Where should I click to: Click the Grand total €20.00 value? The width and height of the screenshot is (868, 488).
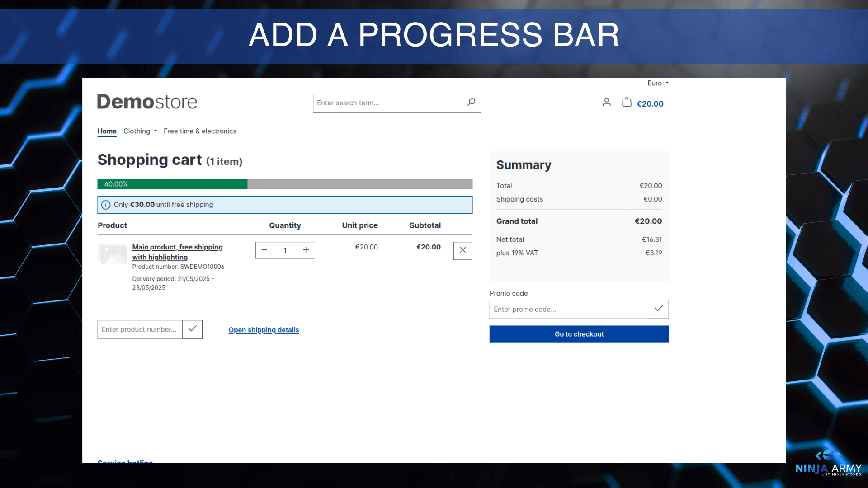[648, 221]
